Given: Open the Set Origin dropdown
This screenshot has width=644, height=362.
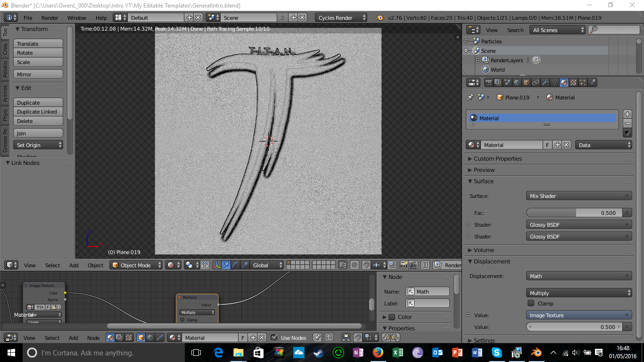Looking at the screenshot, I should (38, 145).
